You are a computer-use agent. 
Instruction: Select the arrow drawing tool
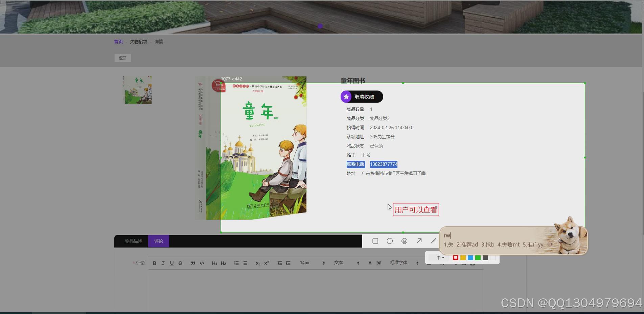coord(419,241)
